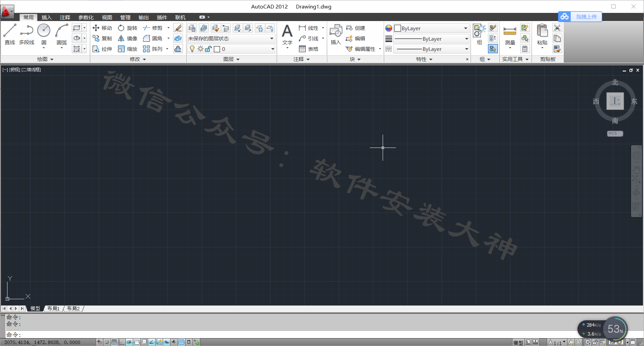Toggle Dynamic Input in status bar
This screenshot has height=346, width=644.
click(x=166, y=342)
